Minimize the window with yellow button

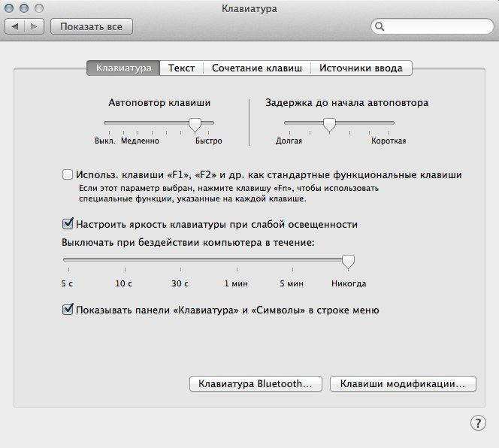point(25,9)
